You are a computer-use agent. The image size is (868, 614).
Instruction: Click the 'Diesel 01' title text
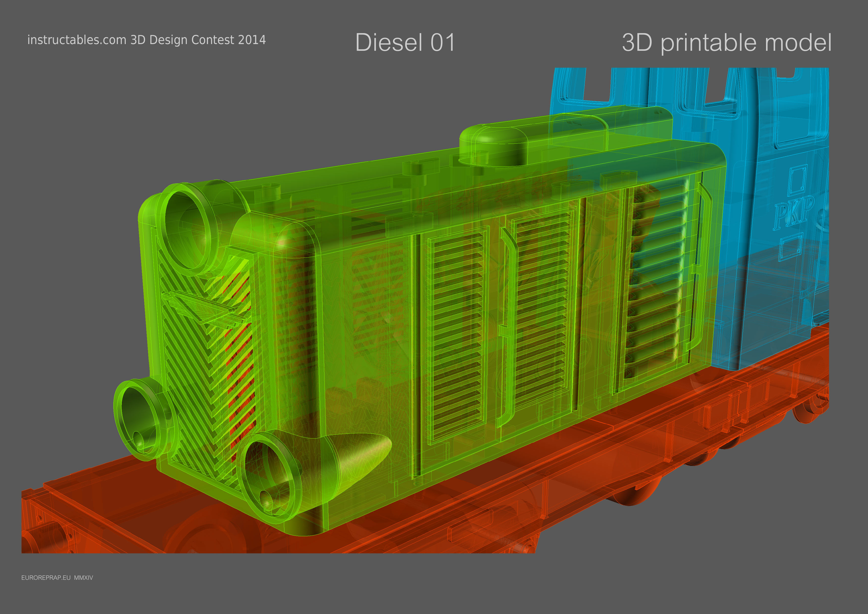click(x=405, y=42)
